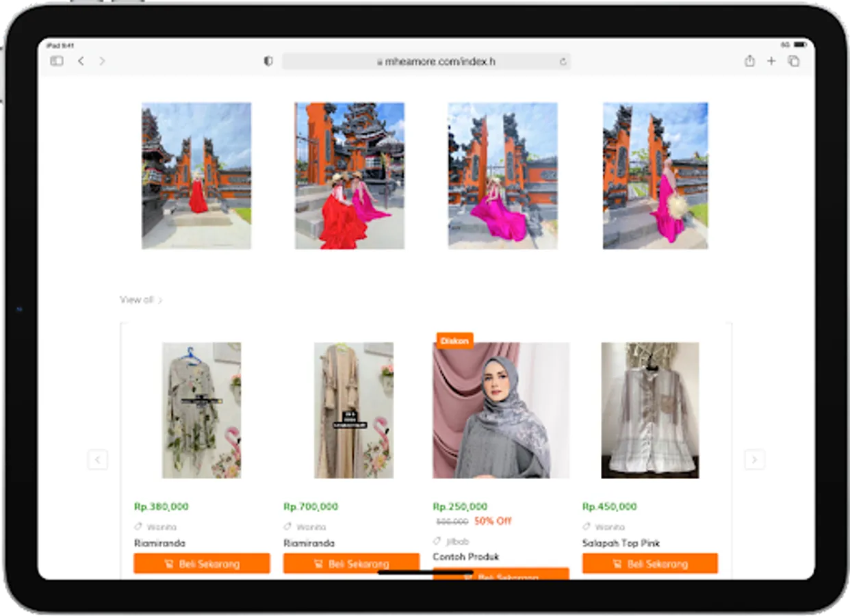
Task: Click the Diskon badge
Action: click(455, 341)
